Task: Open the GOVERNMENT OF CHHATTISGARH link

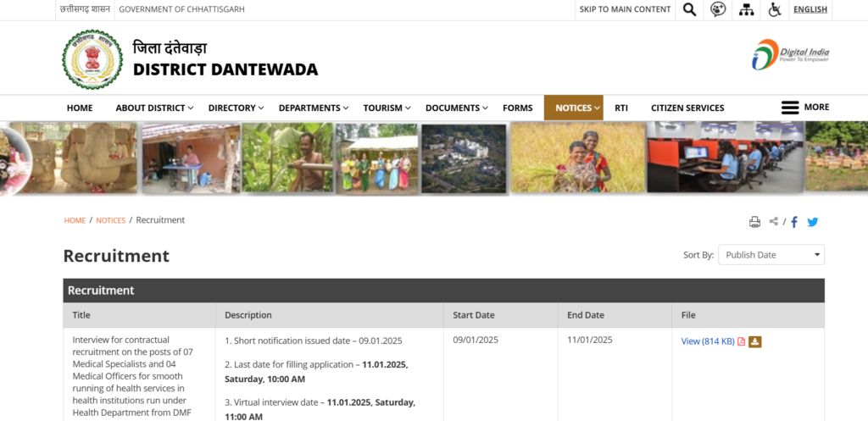Action: click(x=181, y=9)
